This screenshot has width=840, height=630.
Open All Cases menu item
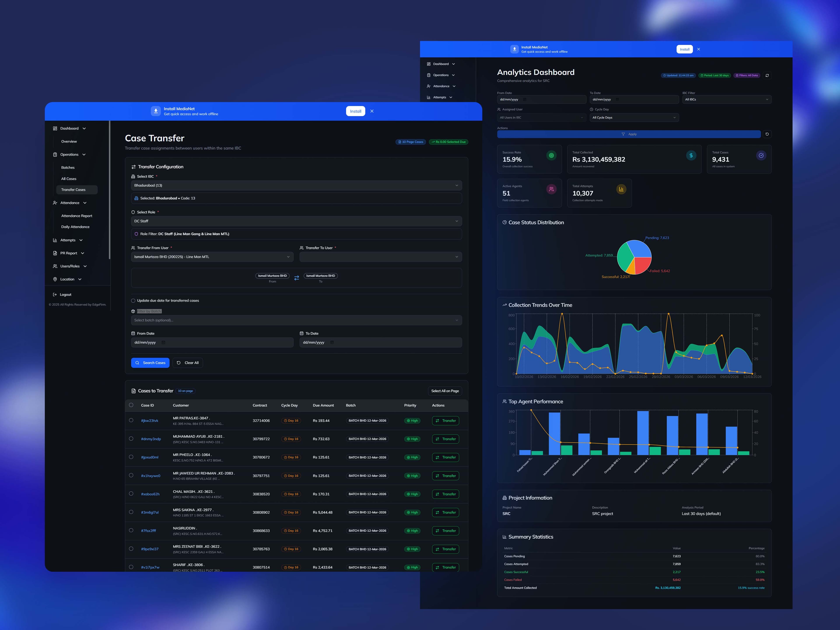(x=69, y=179)
